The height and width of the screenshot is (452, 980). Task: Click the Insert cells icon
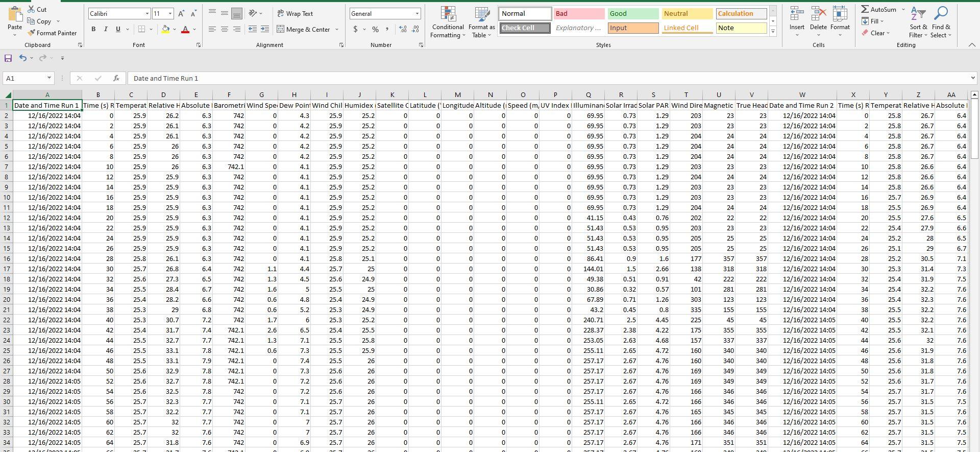[x=797, y=13]
